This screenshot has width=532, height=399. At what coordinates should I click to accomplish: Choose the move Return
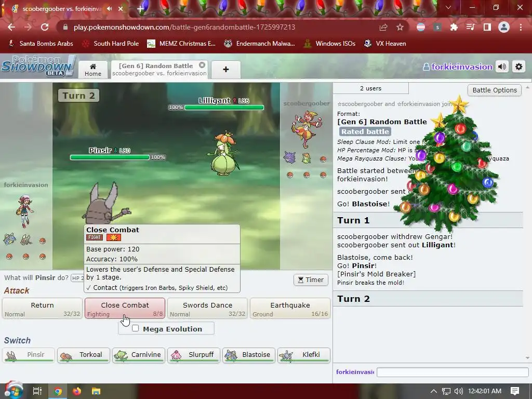[43, 309]
